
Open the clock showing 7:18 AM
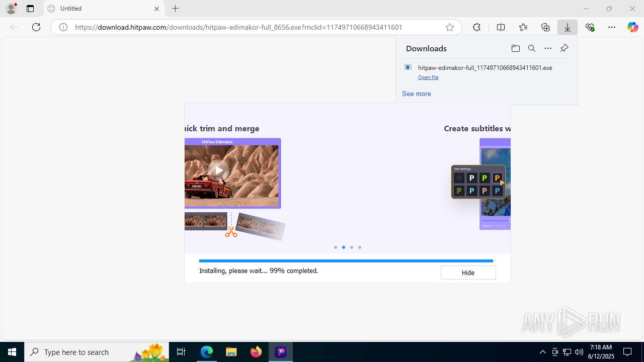tap(601, 352)
